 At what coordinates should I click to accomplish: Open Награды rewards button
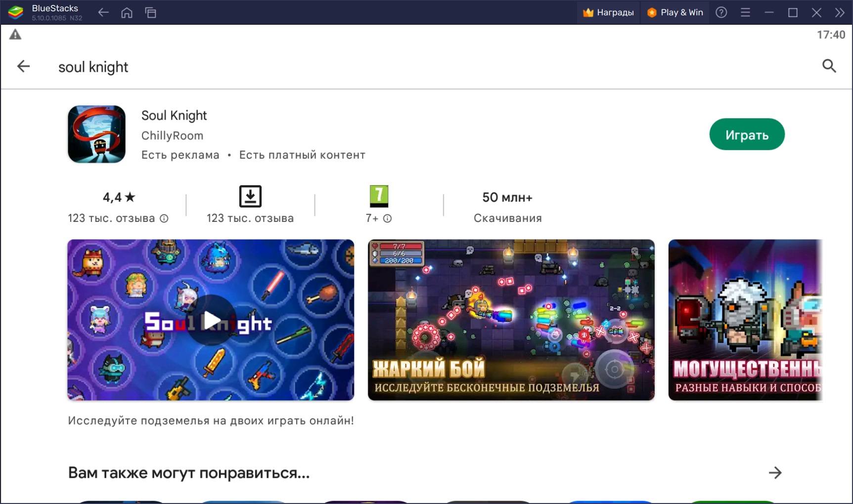click(609, 12)
